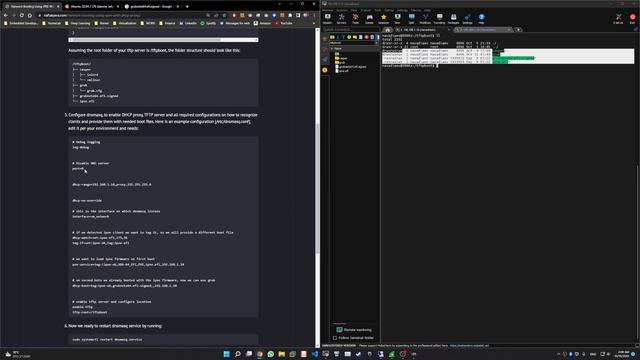Viewport: 640px width, 360px height.
Task: Click the browser Home button
Action: click(x=30, y=15)
